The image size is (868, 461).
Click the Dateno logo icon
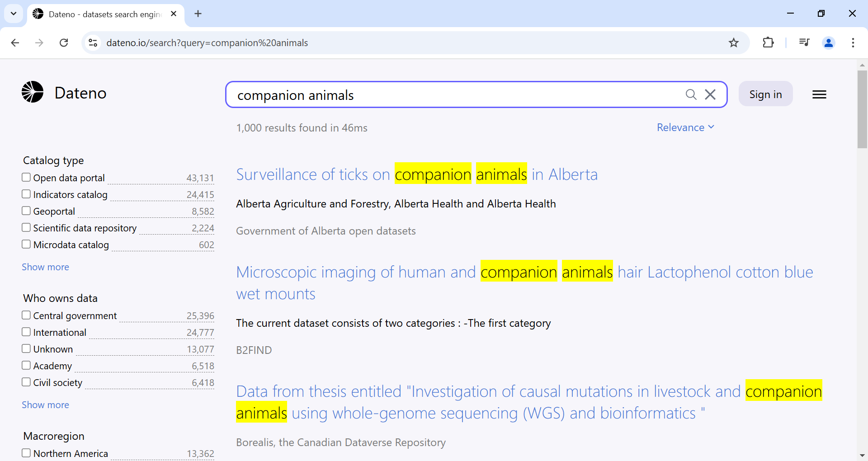[x=33, y=92]
